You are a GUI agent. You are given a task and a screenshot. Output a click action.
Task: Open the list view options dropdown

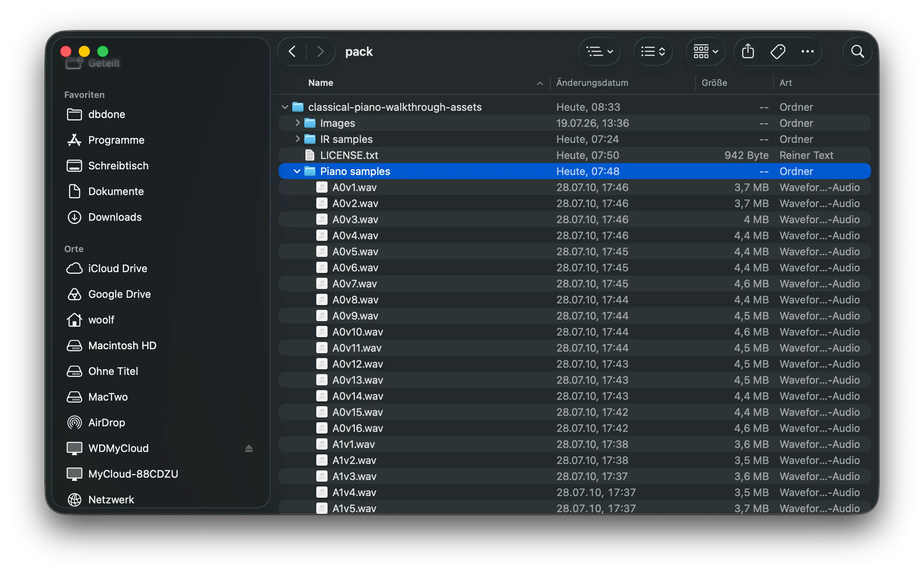click(600, 51)
